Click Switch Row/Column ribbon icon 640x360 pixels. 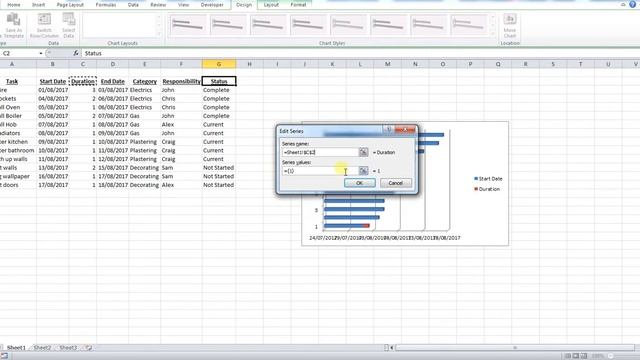pos(44,25)
